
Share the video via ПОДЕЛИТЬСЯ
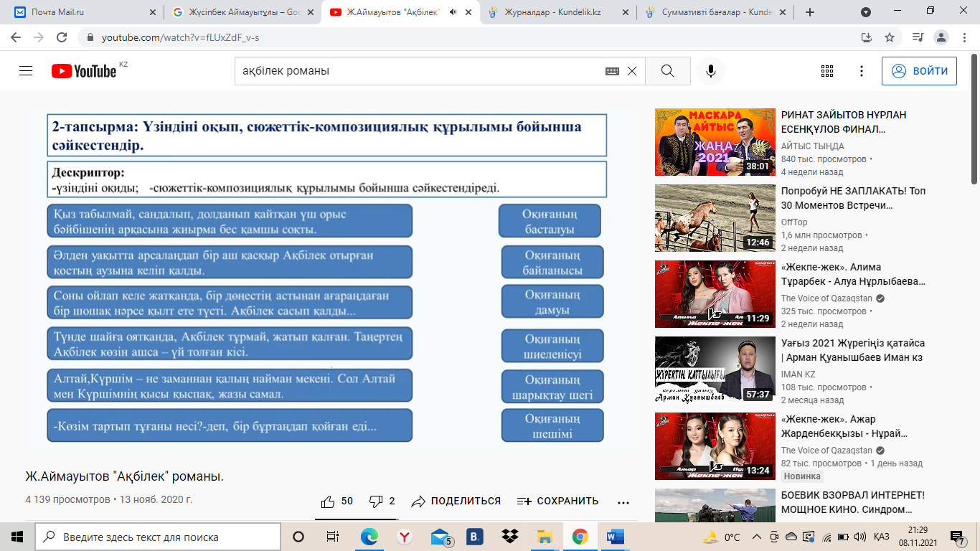456,501
